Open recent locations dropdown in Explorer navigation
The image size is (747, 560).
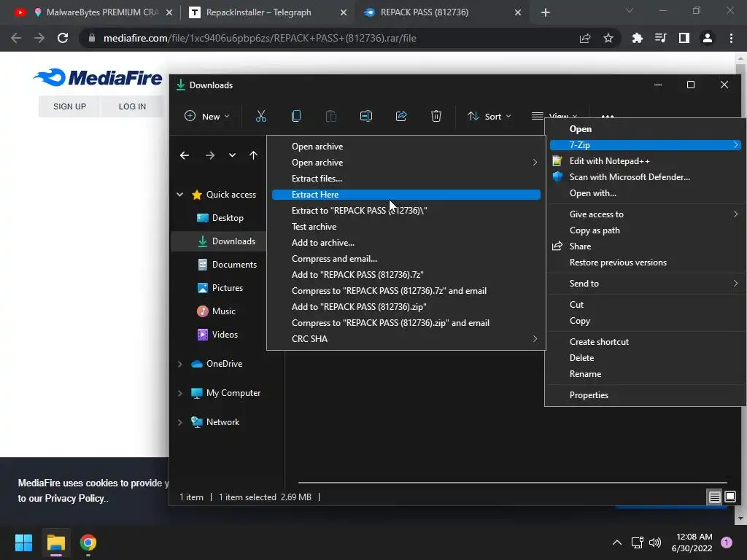pos(232,155)
